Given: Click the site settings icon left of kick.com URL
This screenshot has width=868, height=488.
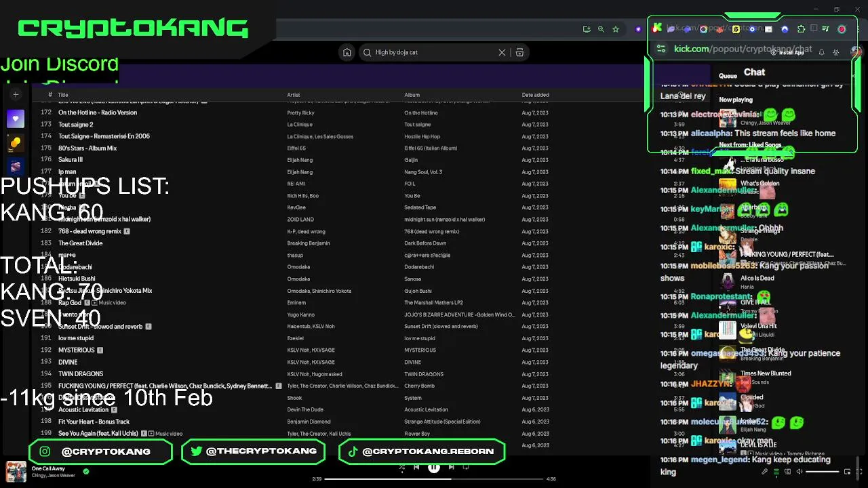Looking at the screenshot, I should [x=660, y=49].
